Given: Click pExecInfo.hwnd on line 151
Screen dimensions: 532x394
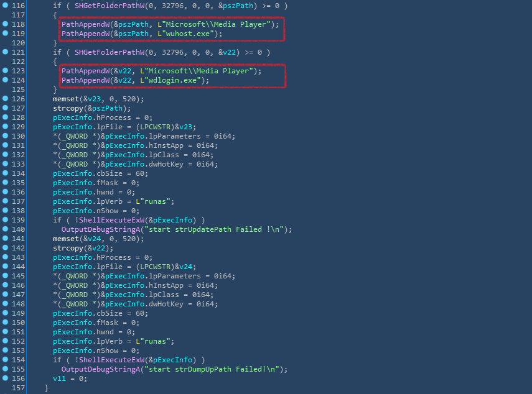Looking at the screenshot, I should [83, 332].
